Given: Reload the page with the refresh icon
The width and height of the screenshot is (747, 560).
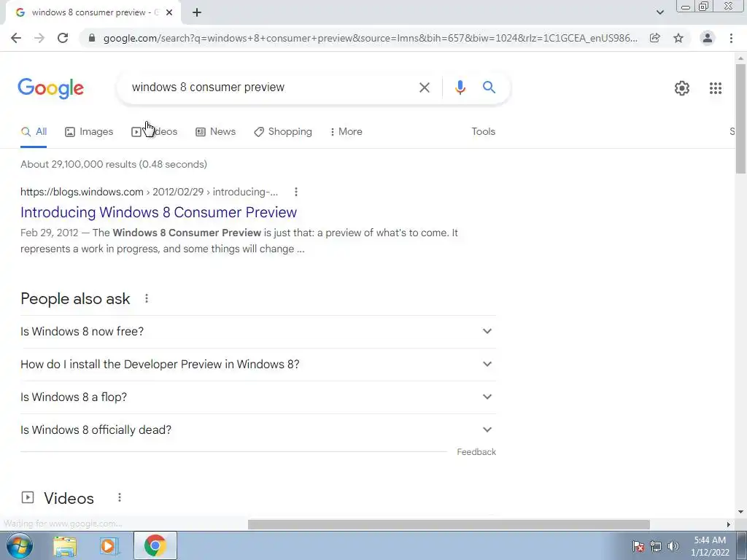Looking at the screenshot, I should pos(63,38).
